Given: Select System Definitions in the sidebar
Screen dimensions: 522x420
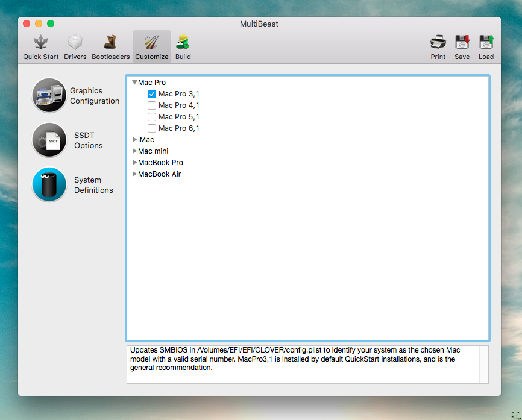Looking at the screenshot, I should click(49, 184).
